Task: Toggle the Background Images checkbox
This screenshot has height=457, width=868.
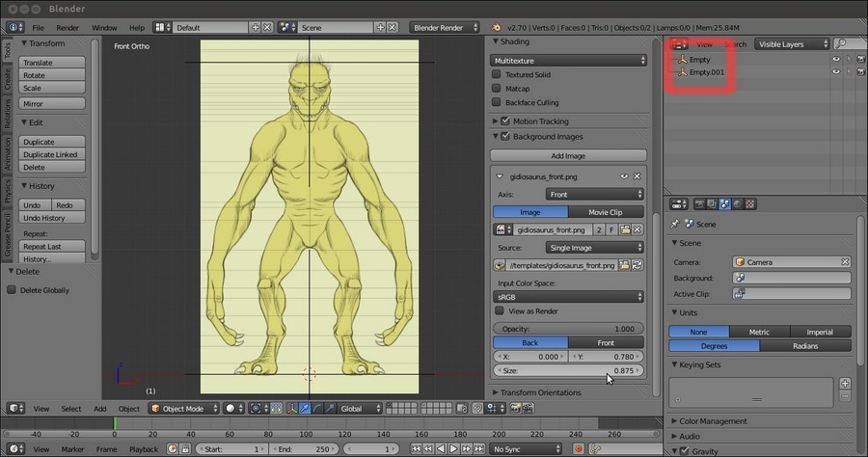Action: coord(504,136)
